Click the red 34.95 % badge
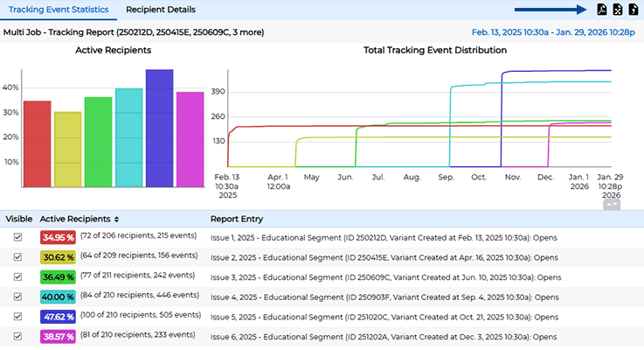 tap(58, 237)
